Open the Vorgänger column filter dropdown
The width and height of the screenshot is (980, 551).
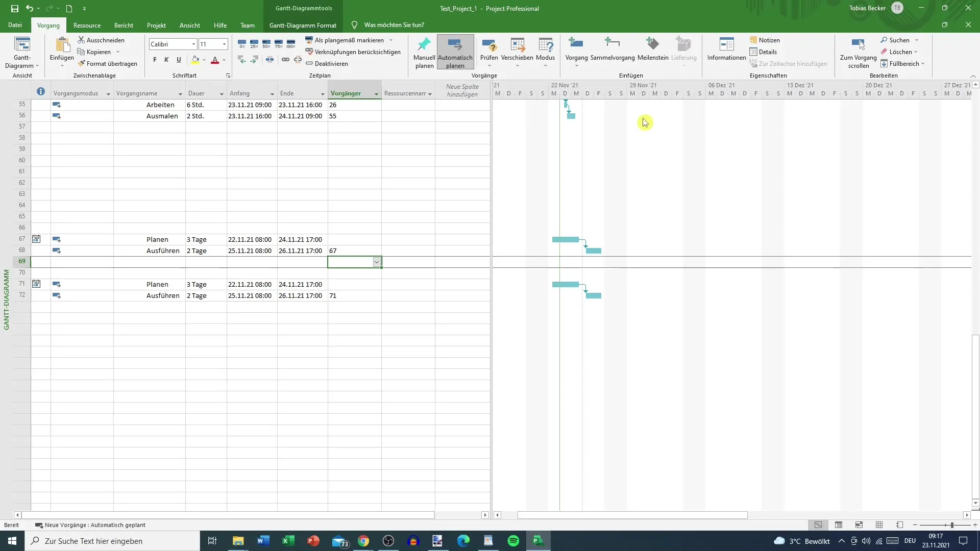[x=376, y=94]
